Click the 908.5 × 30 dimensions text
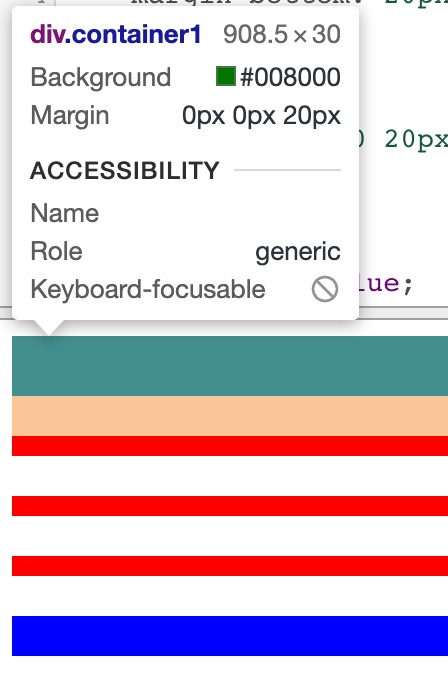This screenshot has width=448, height=700. point(282,34)
